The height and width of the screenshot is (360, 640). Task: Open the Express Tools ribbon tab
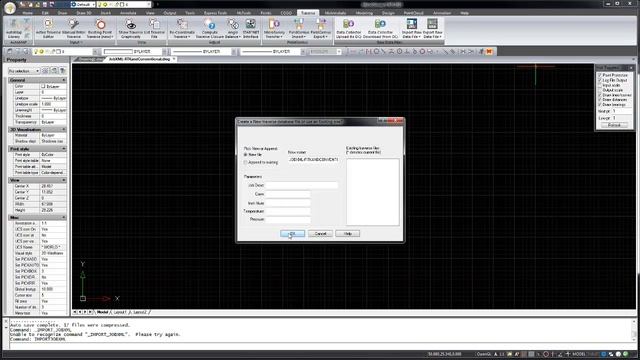(216, 13)
